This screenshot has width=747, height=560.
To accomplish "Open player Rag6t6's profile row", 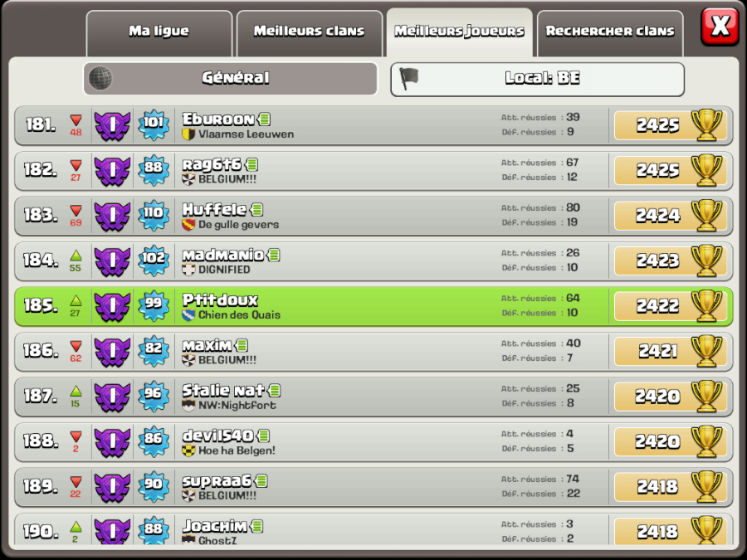I will pos(373,171).
